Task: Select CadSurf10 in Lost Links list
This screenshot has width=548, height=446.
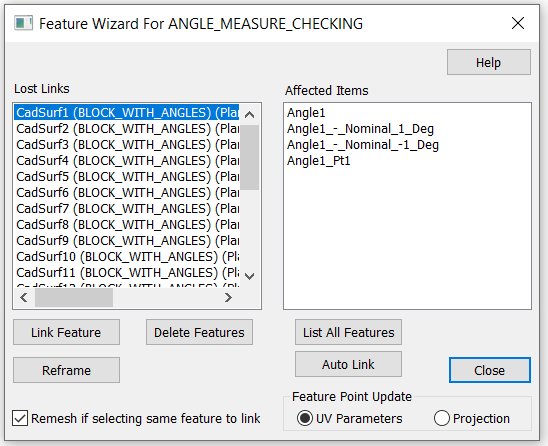Action: (127, 257)
